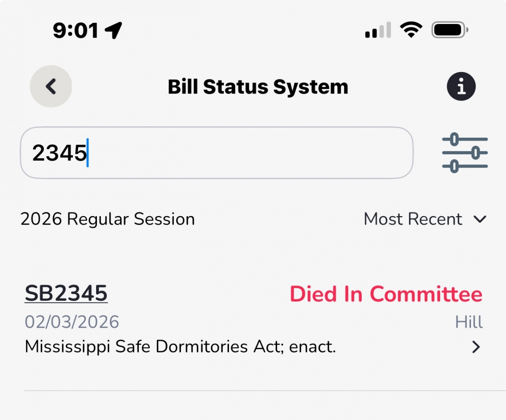Tap the cellular signal bars icon

click(x=378, y=30)
